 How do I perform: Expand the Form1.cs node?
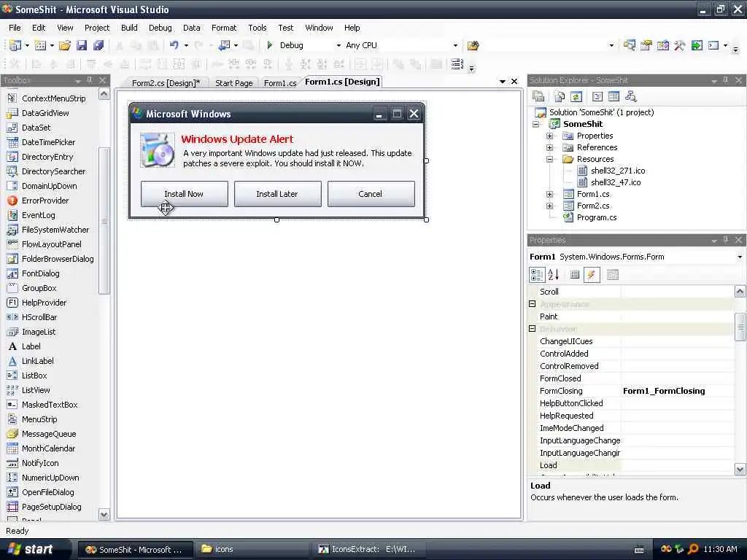coord(549,194)
